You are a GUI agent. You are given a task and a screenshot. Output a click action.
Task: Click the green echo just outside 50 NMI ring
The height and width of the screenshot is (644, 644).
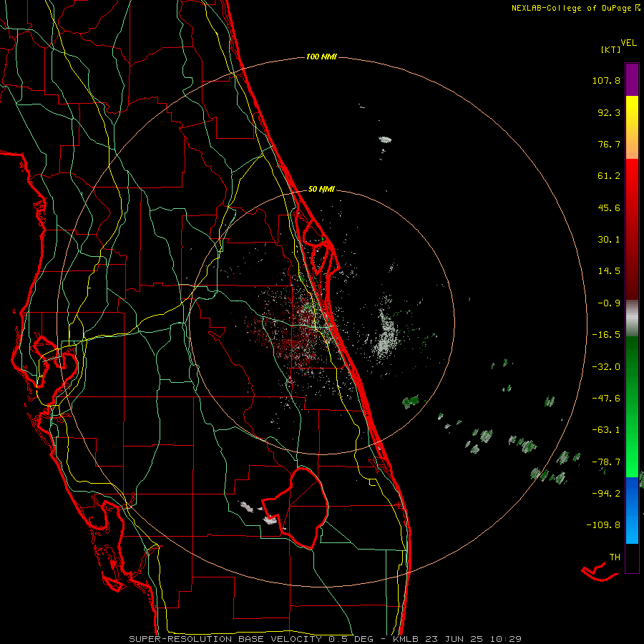(411, 401)
